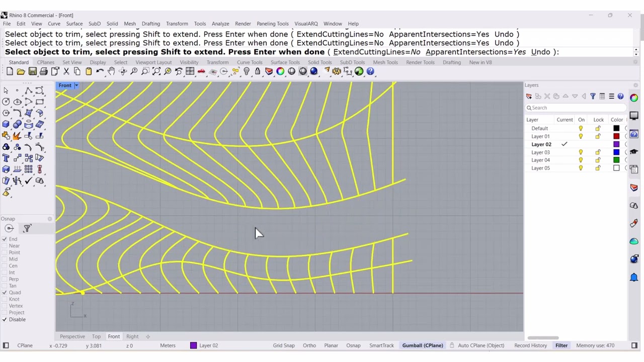This screenshot has width=644, height=362.
Task: Click the red car icon
Action: [201, 71]
